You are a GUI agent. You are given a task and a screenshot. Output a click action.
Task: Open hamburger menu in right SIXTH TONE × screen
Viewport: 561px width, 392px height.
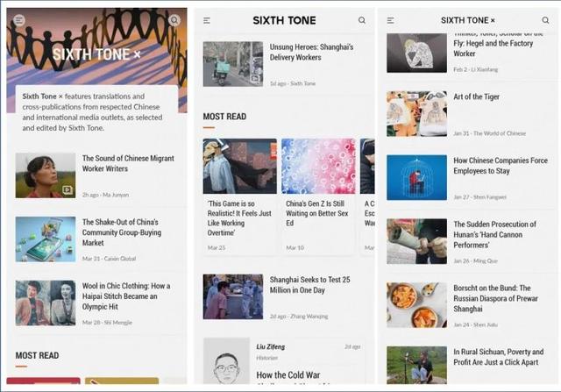click(x=390, y=20)
